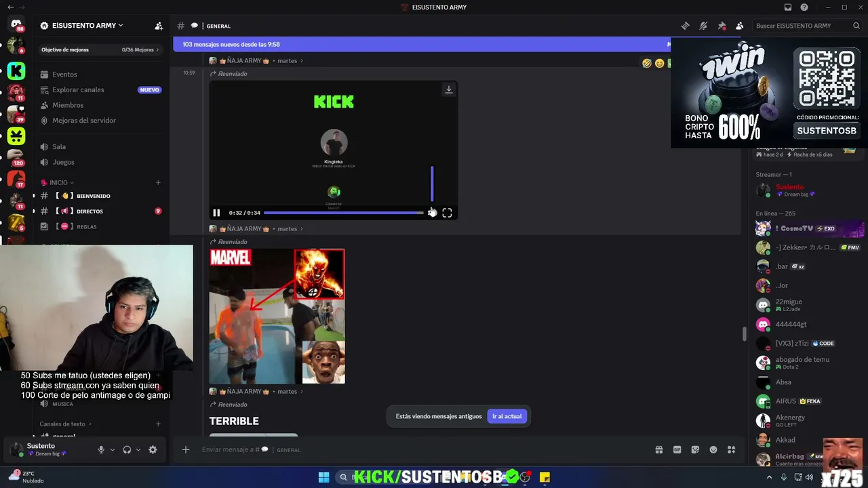Open the Threads panel icon
Viewport: 868px width, 488px height.
pyautogui.click(x=685, y=26)
